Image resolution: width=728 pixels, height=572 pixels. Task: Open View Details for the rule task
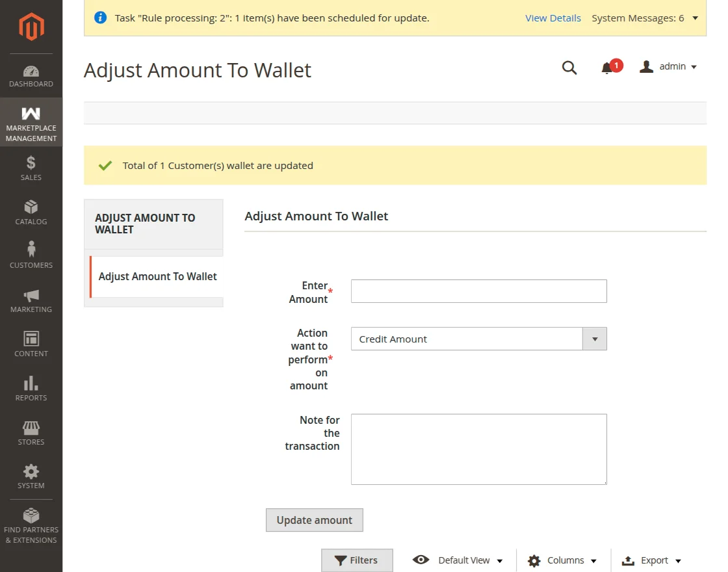click(553, 18)
